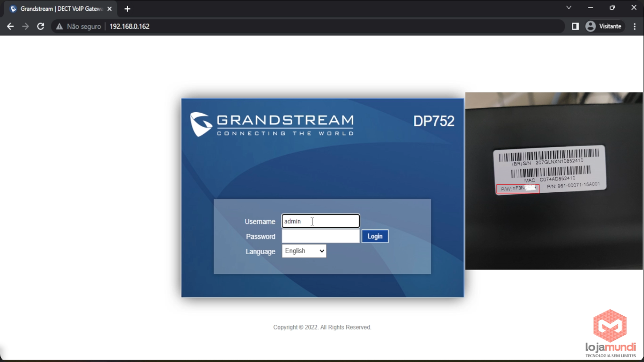Click the Login button
Viewport: 644px width, 362px height.
pos(375,236)
